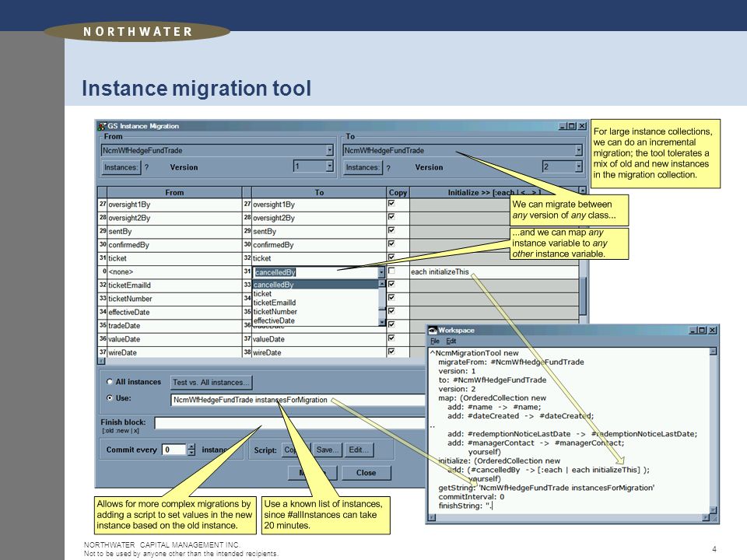The width and height of the screenshot is (747, 560).
Task: Uncheck the Copy checkbox for oversight1By
Action: [x=391, y=203]
